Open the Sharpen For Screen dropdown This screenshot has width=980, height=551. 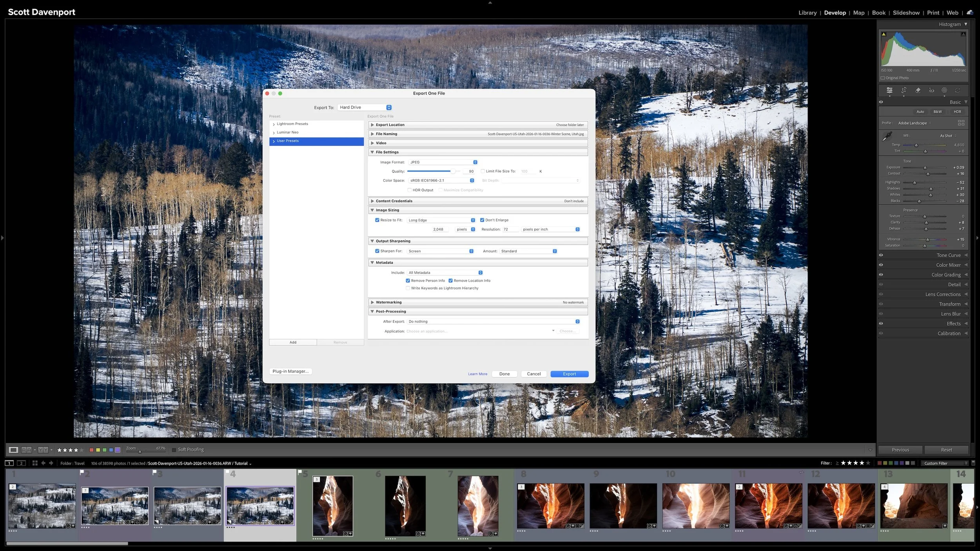(441, 251)
